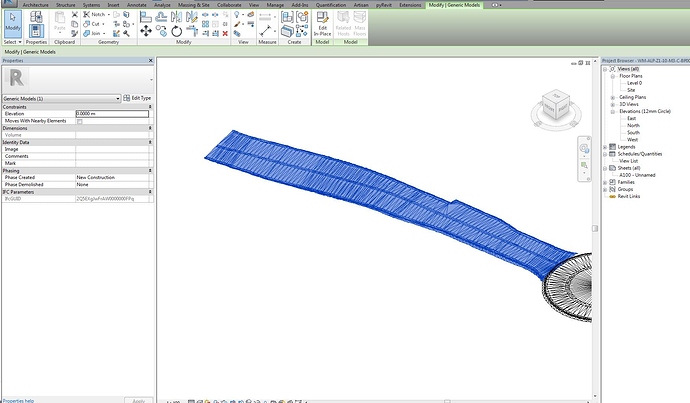Select the Copy tool in Modify panel

[x=161, y=31]
